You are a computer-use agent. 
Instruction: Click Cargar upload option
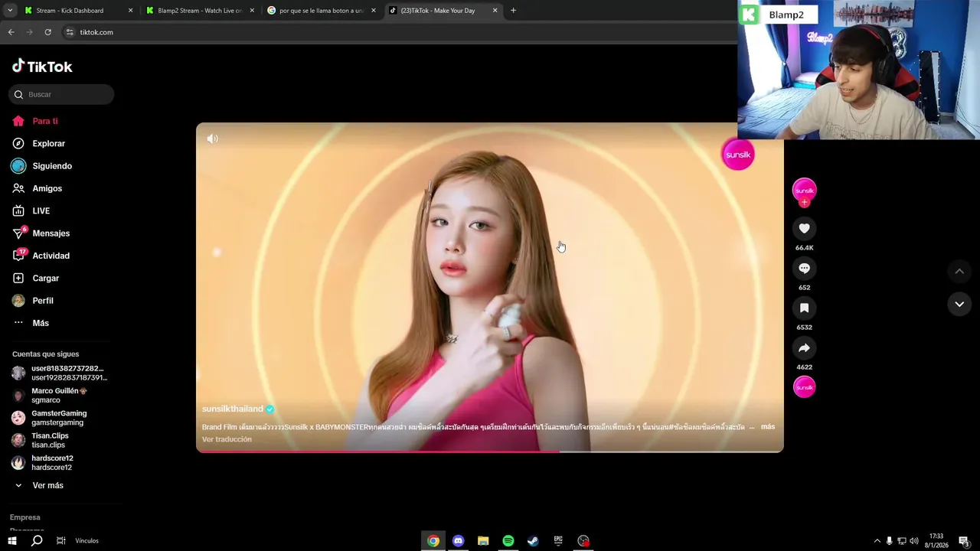pos(35,278)
